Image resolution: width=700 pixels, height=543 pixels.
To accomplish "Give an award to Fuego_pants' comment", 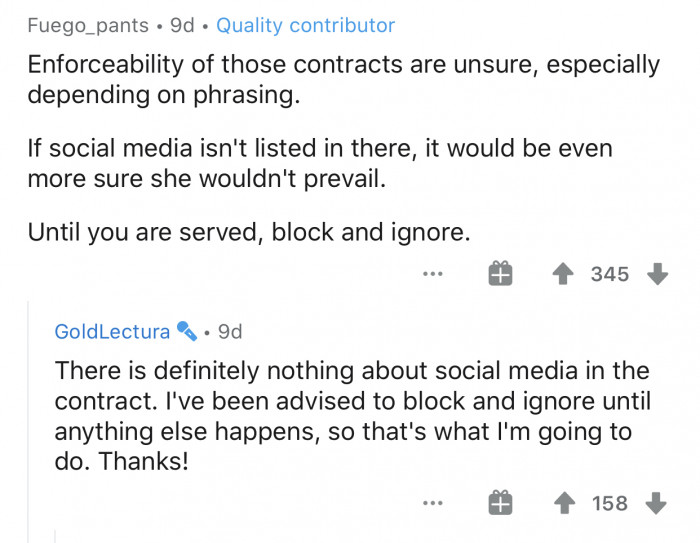I will [501, 273].
